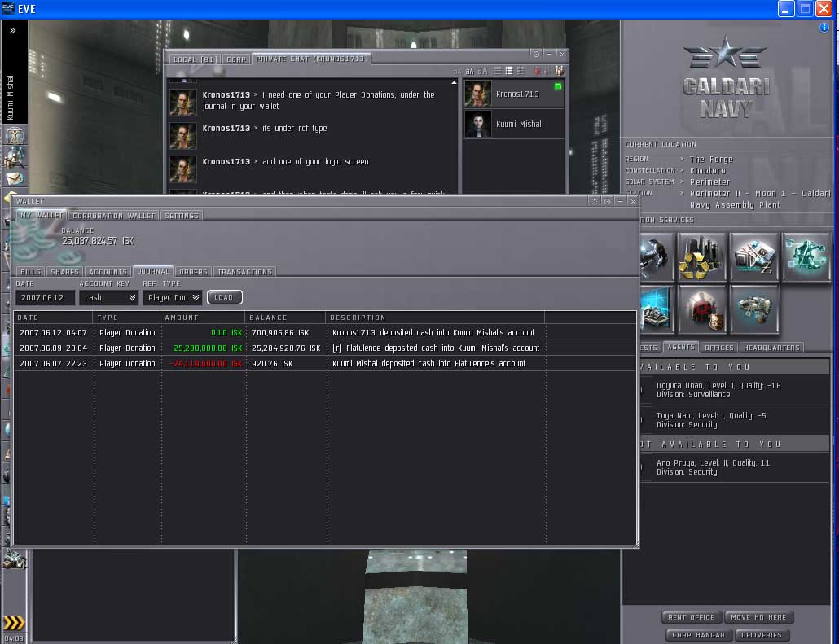Open the Fitting service ship icon
The height and width of the screenshot is (644, 839).
[x=754, y=309]
